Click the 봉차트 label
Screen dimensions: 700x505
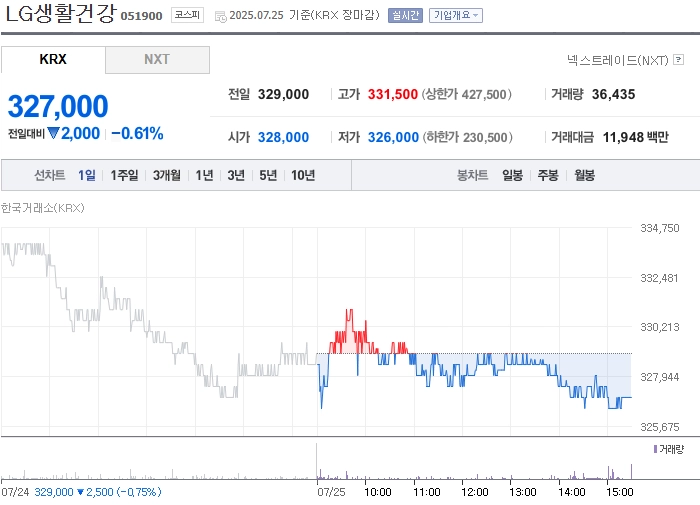472,175
